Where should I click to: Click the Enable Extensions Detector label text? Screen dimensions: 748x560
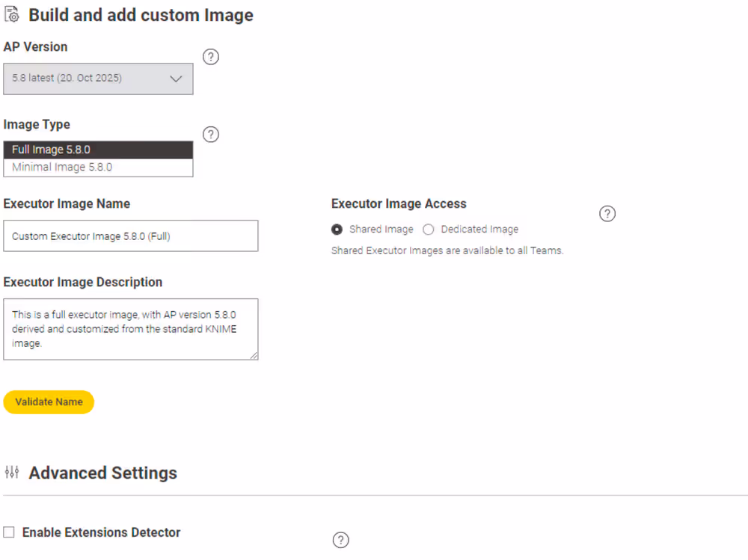(x=101, y=532)
